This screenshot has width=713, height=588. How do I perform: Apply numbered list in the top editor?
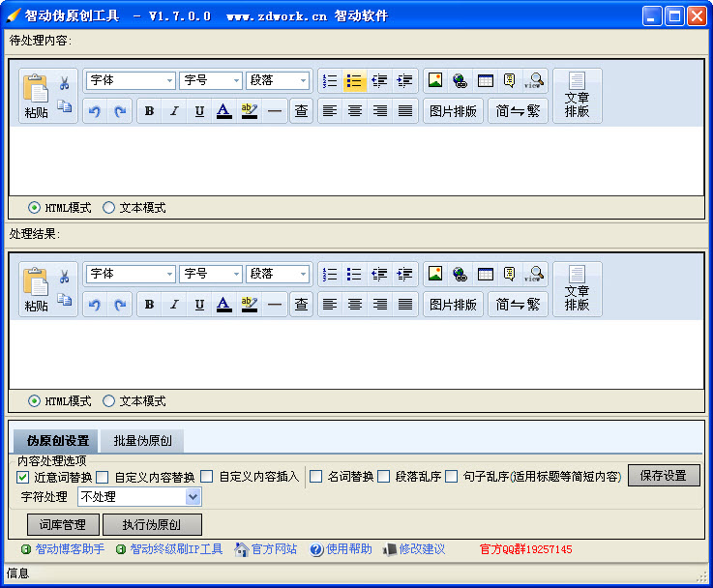(330, 81)
